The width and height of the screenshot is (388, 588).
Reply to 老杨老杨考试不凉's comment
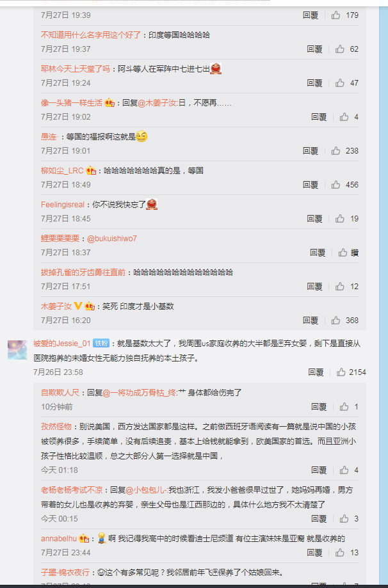pyautogui.click(x=319, y=519)
